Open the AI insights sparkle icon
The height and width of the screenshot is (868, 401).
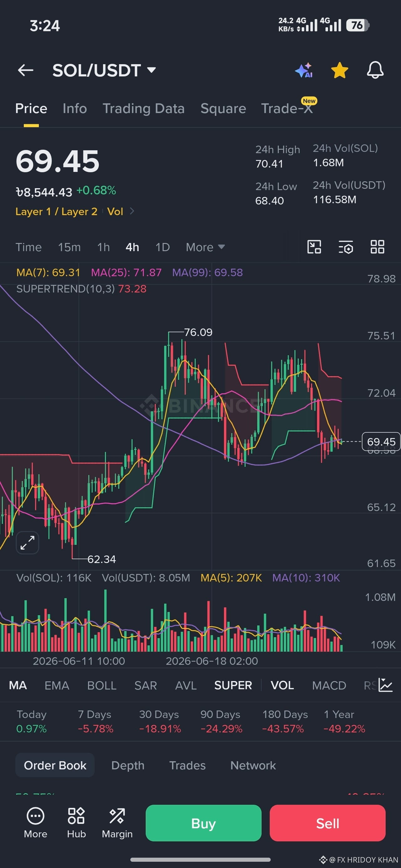pos(304,70)
